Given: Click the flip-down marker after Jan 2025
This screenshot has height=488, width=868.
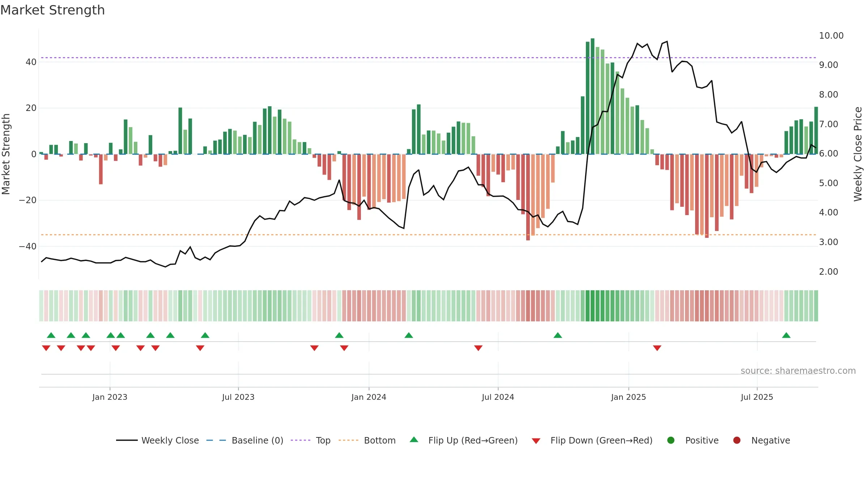Looking at the screenshot, I should point(657,348).
